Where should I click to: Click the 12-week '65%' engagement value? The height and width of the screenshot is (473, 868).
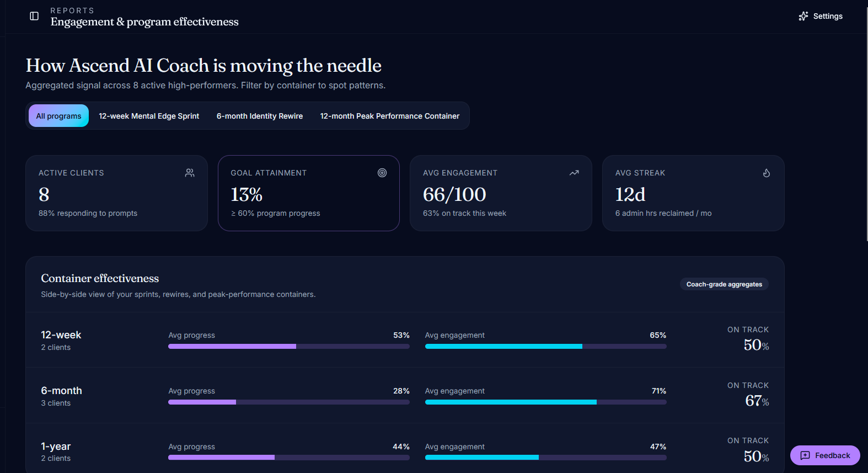click(x=658, y=335)
